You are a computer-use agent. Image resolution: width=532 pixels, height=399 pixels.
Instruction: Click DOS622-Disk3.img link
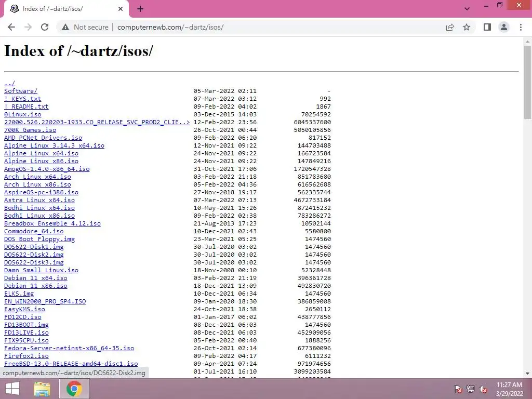point(34,262)
